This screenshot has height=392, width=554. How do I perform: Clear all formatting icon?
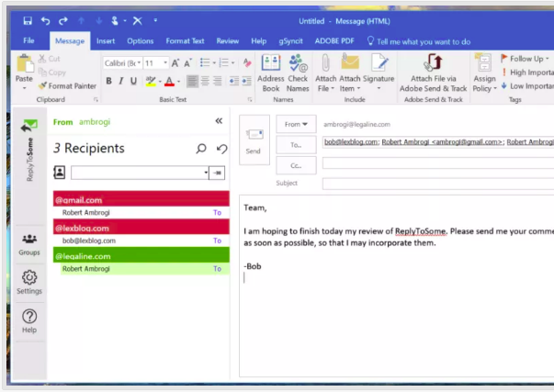click(247, 62)
